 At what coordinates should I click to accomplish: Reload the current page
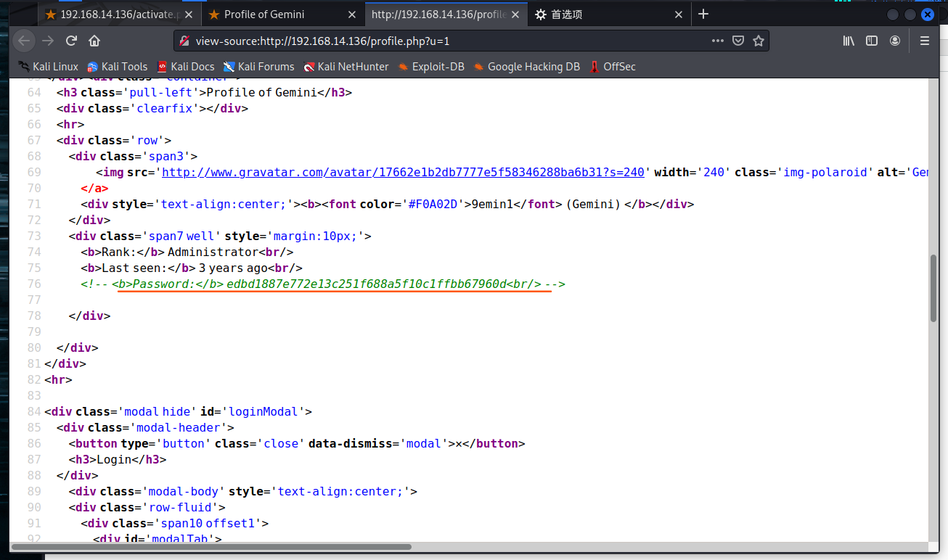coord(71,41)
